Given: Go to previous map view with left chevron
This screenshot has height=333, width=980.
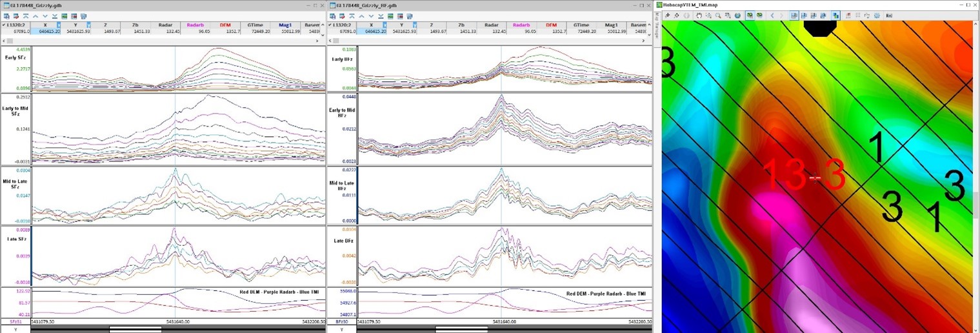Looking at the screenshot, I should [772, 15].
